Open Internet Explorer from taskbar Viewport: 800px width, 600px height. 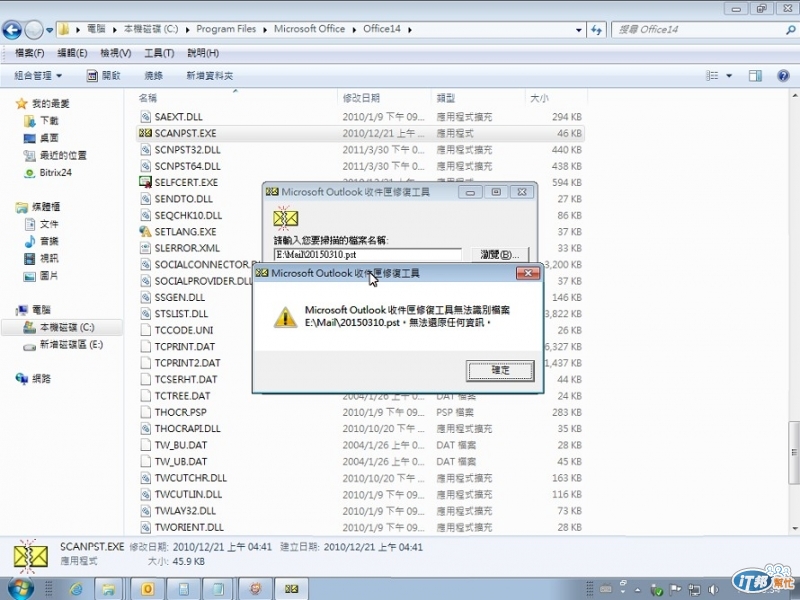coord(76,589)
